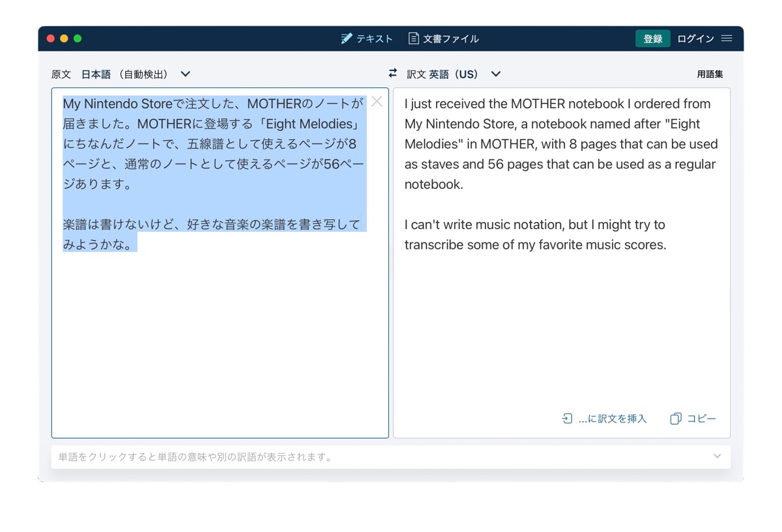
Task: Click the 登録 button
Action: point(652,39)
